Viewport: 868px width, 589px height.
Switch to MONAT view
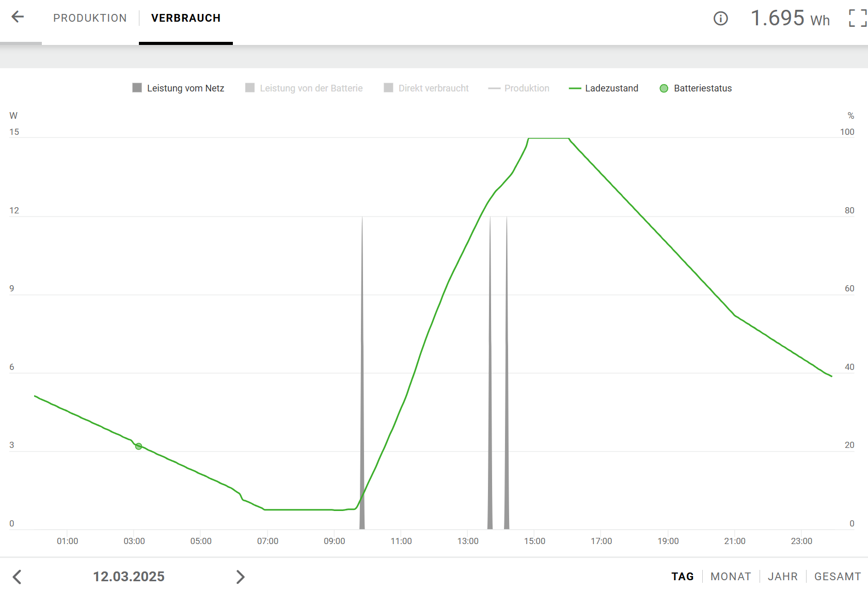tap(731, 577)
